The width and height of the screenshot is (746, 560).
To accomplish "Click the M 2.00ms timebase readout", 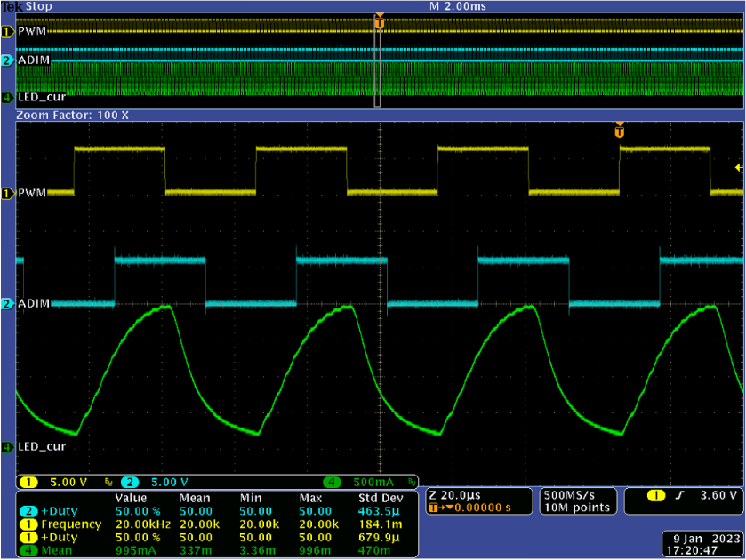I will (x=456, y=6).
